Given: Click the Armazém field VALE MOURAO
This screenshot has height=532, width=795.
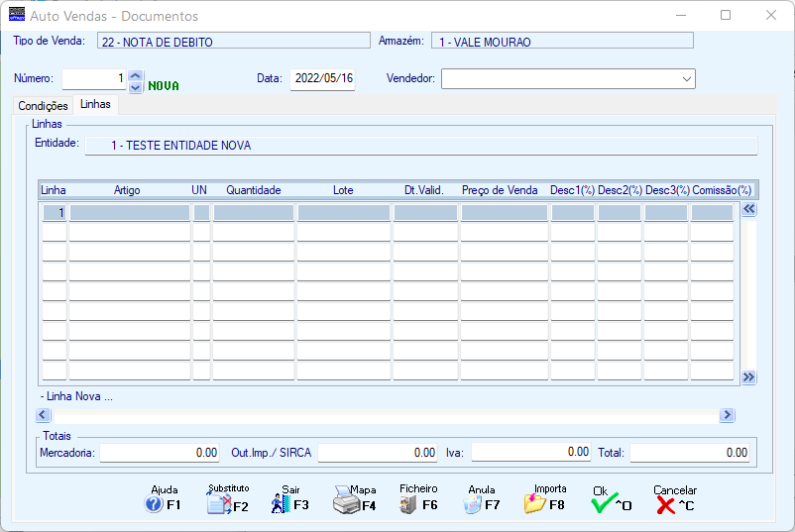Looking at the screenshot, I should 562,42.
